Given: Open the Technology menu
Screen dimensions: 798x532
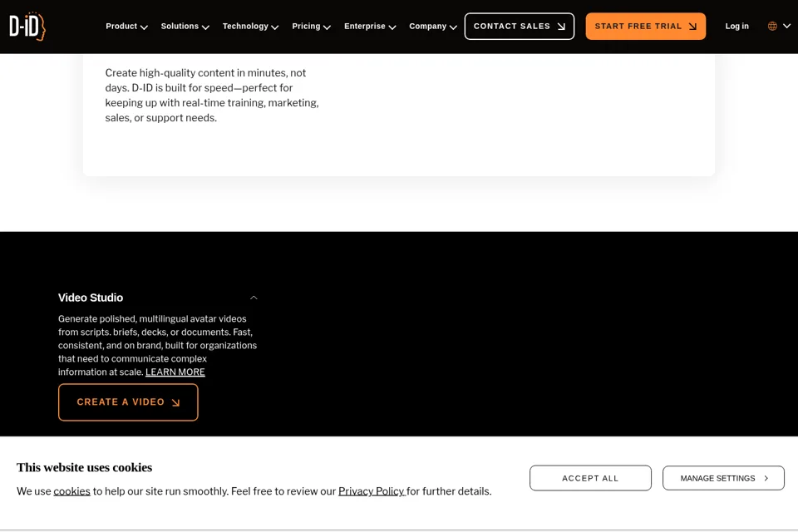Looking at the screenshot, I should coord(250,26).
